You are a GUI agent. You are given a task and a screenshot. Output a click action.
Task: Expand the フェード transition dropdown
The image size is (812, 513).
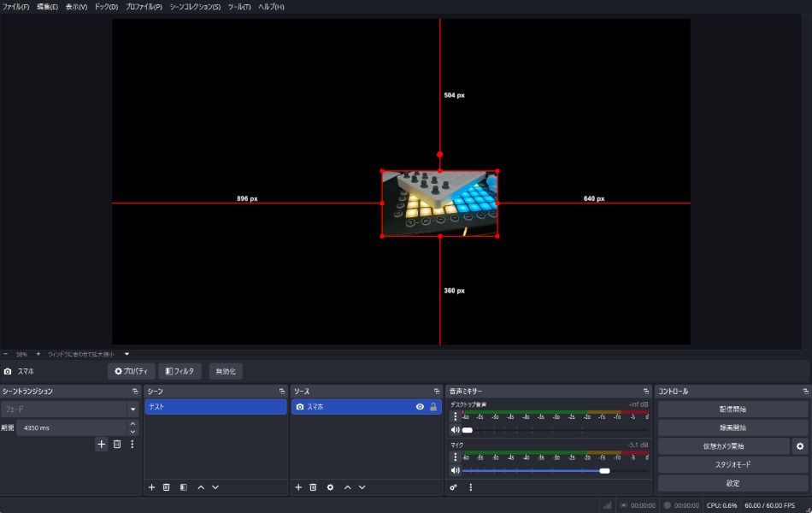tap(132, 410)
